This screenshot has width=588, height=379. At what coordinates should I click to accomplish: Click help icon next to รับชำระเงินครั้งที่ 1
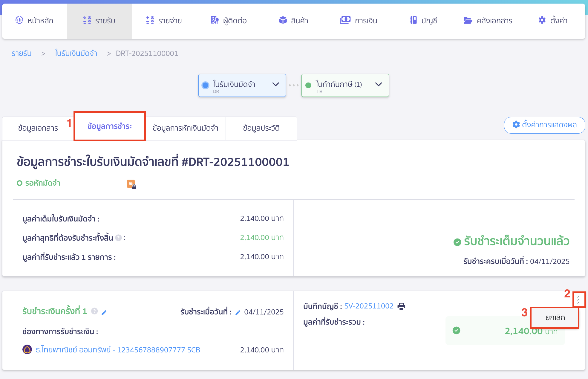94,311
